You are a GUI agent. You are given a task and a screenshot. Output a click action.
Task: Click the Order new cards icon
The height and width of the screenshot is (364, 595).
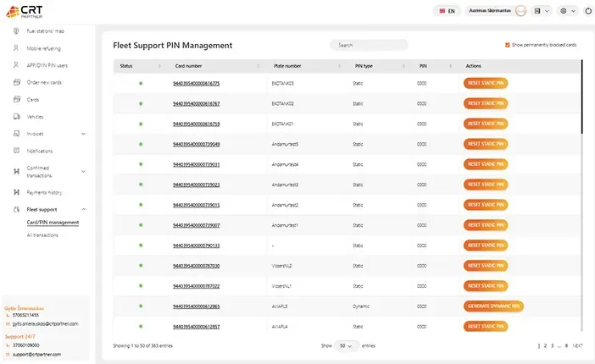16,82
